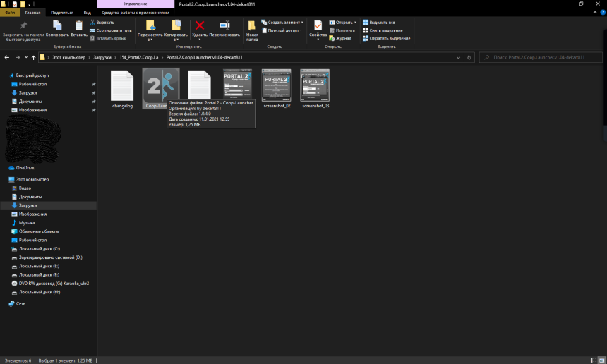Switch to details view in status bar
This screenshot has height=364, width=607.
[594, 360]
